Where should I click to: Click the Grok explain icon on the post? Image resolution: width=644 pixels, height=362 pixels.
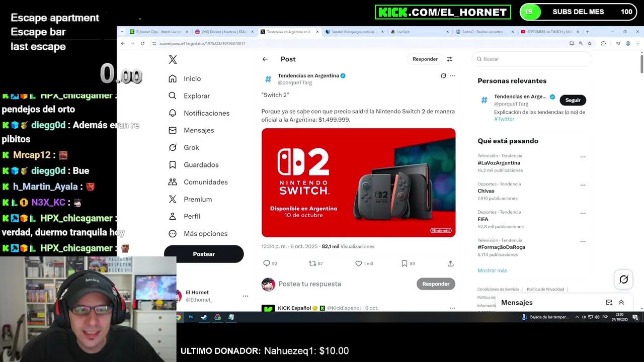(x=443, y=76)
